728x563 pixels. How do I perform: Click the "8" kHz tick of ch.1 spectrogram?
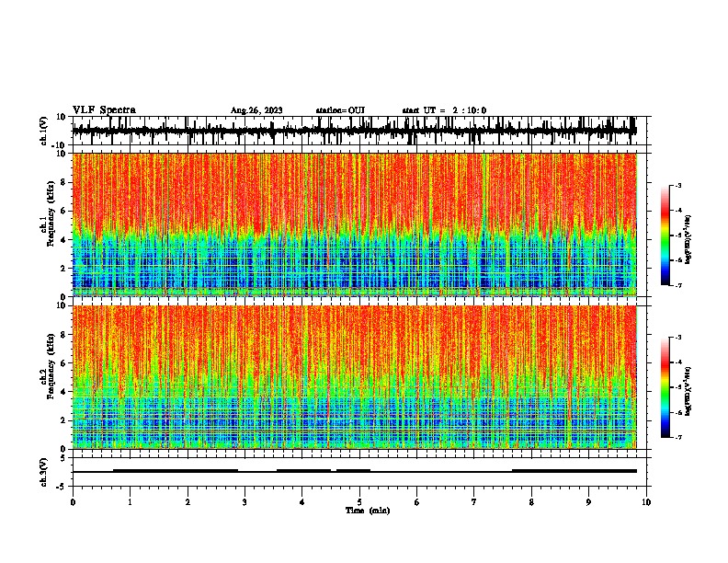(x=63, y=182)
